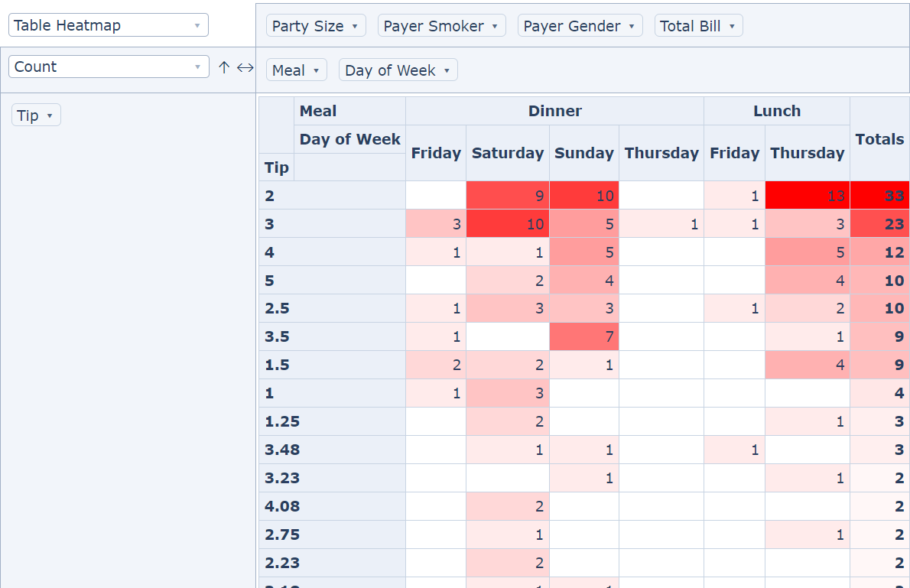Select the Saturday column header under Dinner

click(x=507, y=153)
